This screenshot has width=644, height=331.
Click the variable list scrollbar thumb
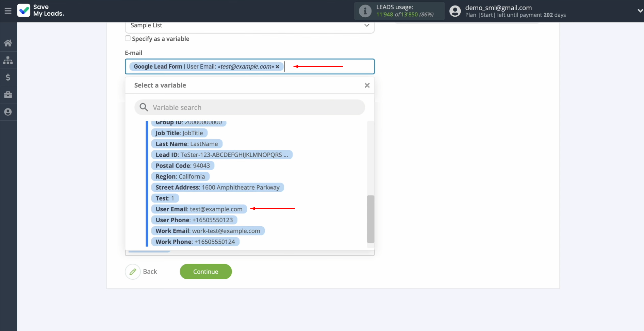(x=371, y=219)
